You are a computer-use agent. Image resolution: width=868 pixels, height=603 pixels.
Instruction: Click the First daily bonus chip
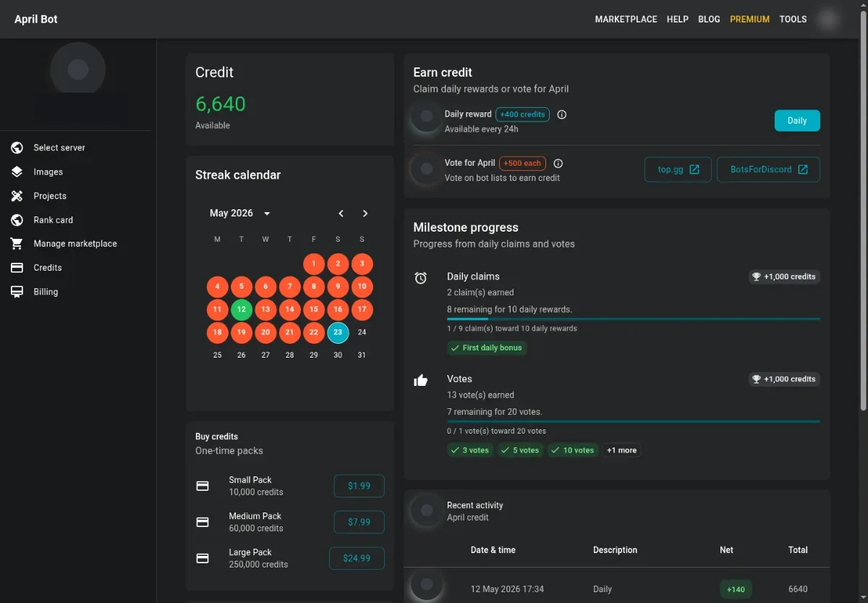tap(488, 347)
